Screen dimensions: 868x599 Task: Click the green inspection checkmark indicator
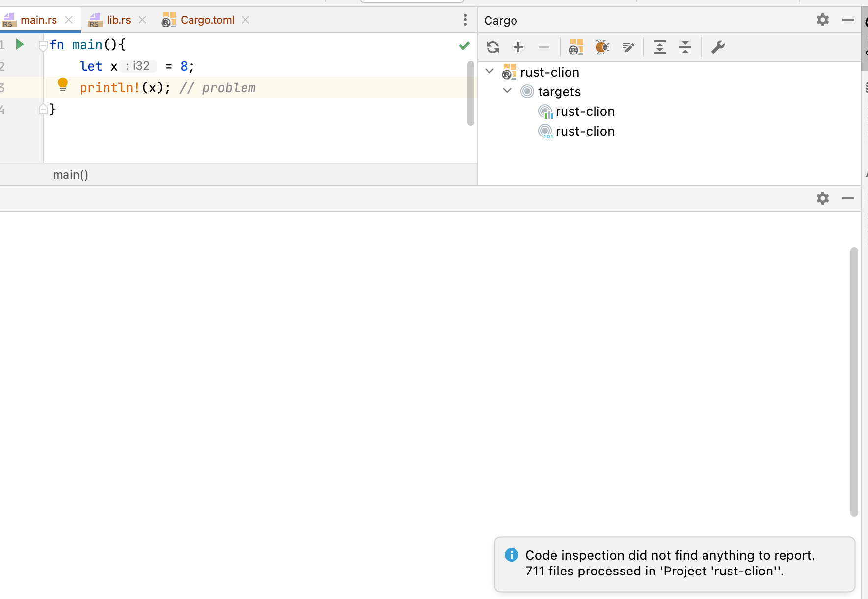[x=463, y=45]
